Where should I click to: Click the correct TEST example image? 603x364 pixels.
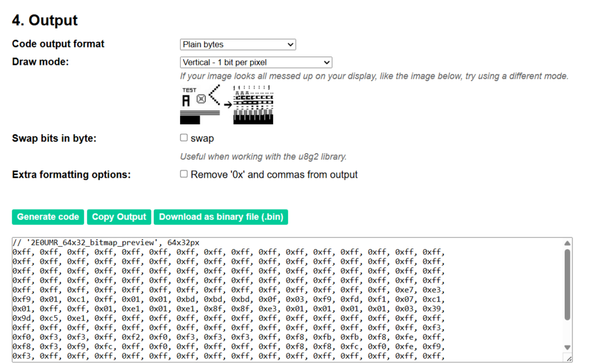(x=200, y=105)
